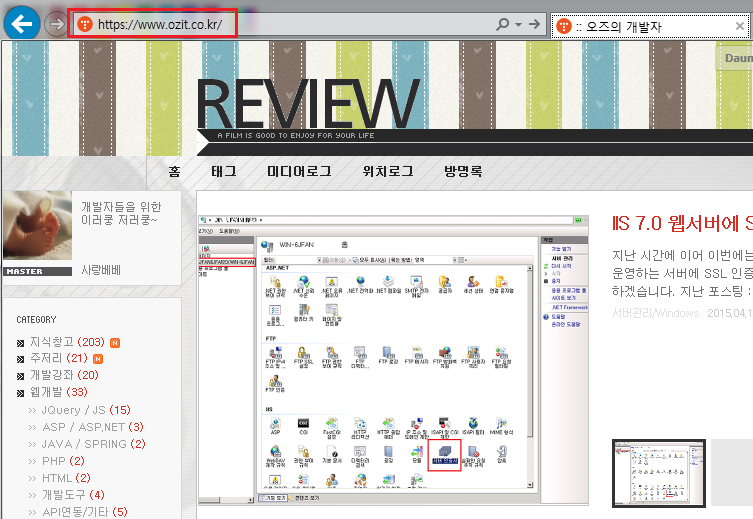Click the 서버관리/Windows category label under the post

[656, 313]
